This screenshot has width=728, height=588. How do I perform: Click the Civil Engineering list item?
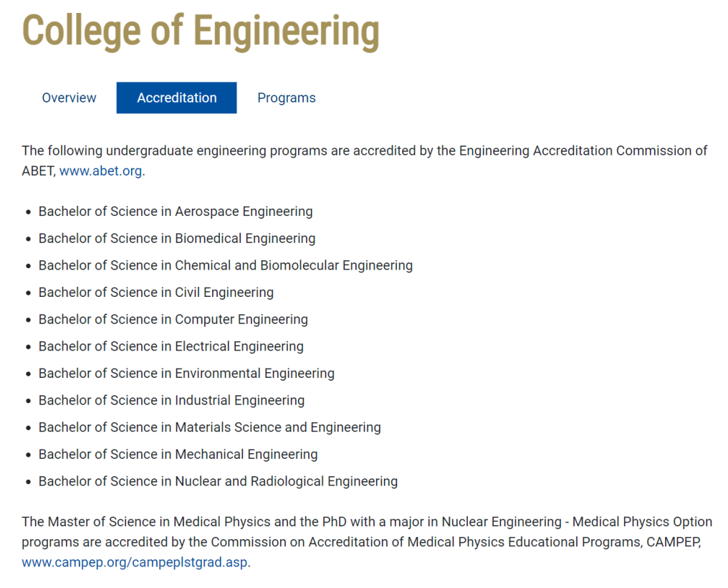156,293
